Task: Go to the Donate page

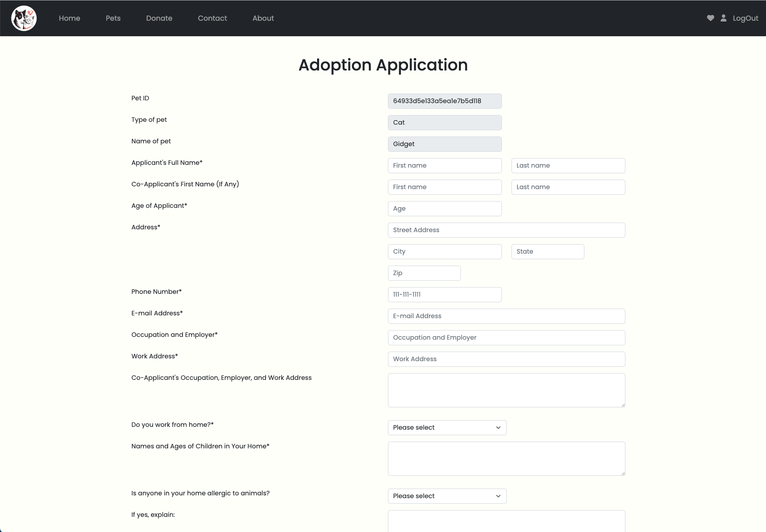Action: pyautogui.click(x=159, y=18)
